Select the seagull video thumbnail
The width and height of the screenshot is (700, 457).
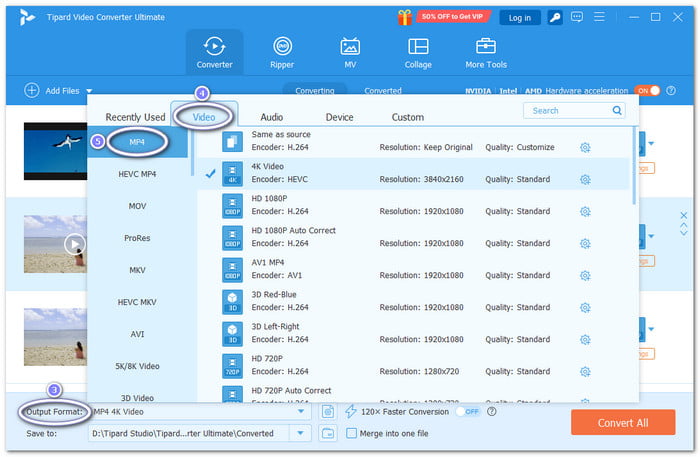coord(55,151)
